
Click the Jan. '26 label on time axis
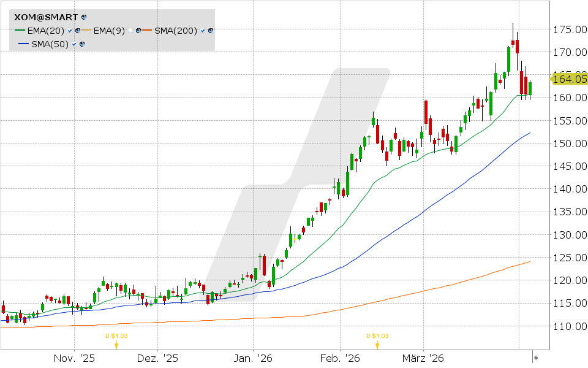pos(254,358)
